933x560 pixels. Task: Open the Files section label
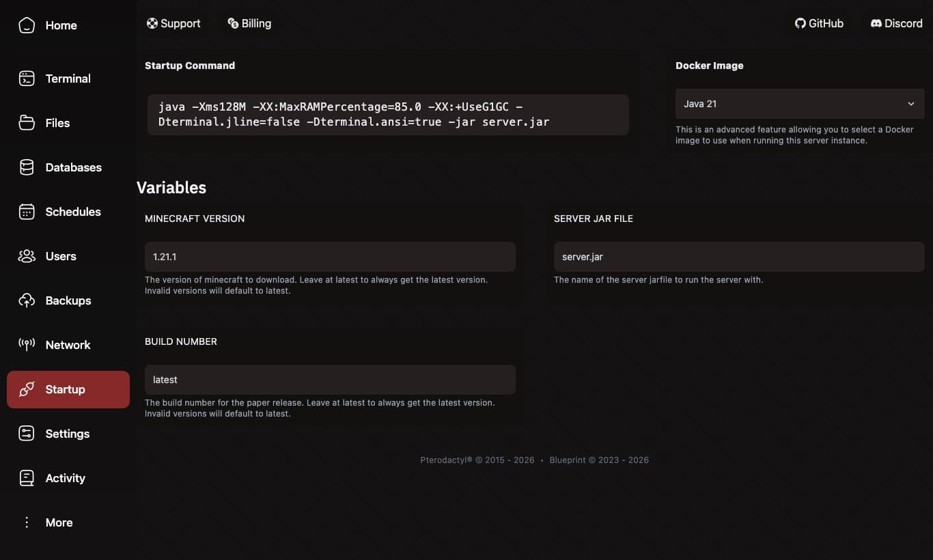coord(57,123)
